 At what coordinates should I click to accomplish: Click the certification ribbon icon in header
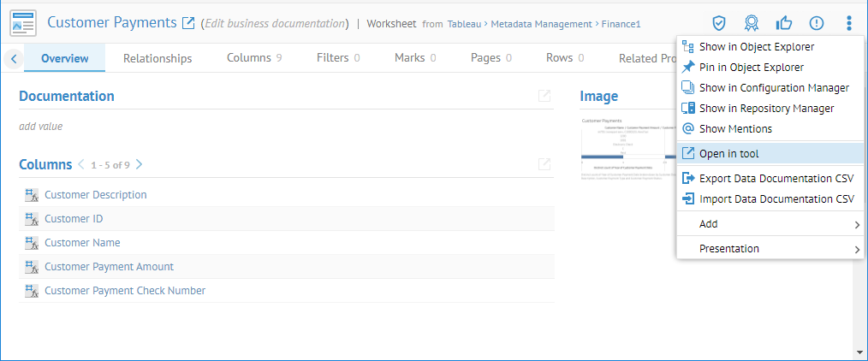(x=752, y=23)
